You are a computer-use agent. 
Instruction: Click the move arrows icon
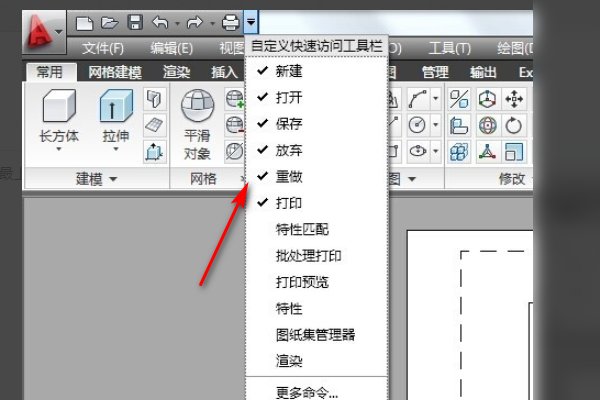[514, 99]
